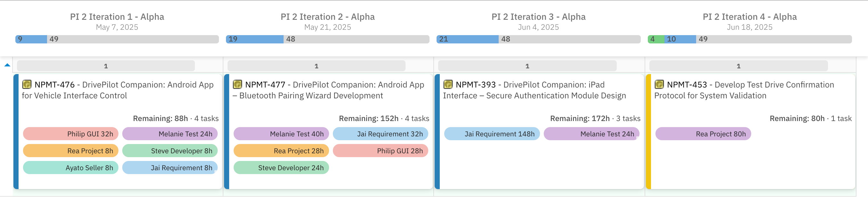Click the Jai Requirement 148h tag
The height and width of the screenshot is (198, 868).
[492, 134]
